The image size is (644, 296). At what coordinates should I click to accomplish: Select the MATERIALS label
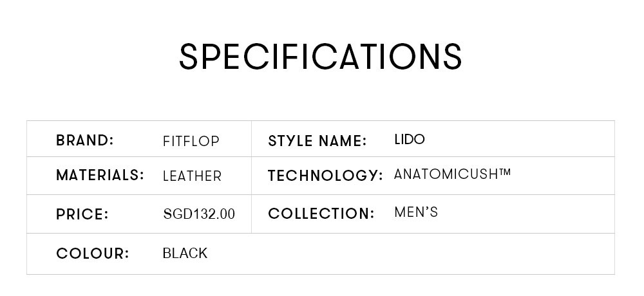[100, 175]
